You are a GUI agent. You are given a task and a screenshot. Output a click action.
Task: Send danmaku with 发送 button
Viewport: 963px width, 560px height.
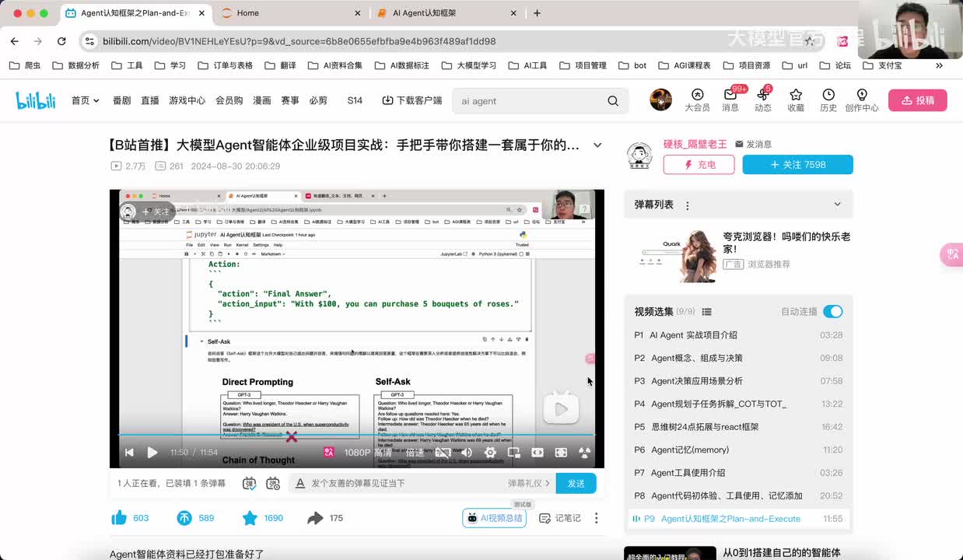click(x=576, y=483)
